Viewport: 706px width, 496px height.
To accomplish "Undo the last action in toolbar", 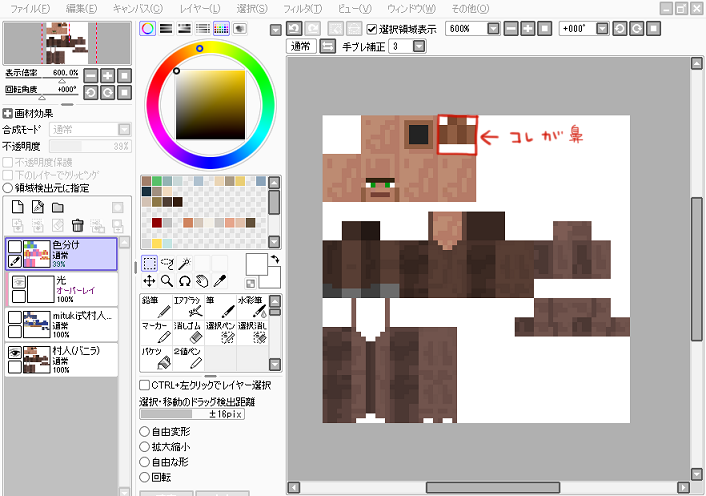I will (x=294, y=29).
